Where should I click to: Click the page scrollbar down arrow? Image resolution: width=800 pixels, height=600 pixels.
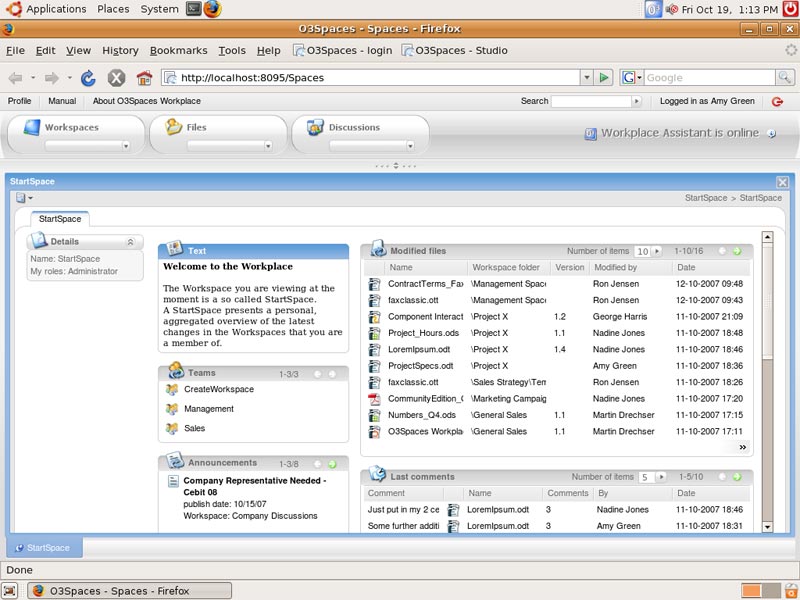767,527
